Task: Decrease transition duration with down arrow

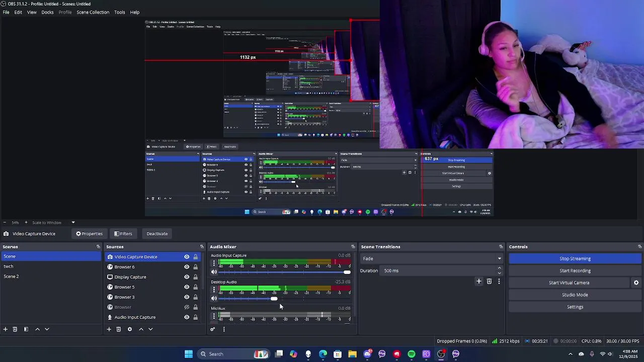Action: pos(499,273)
